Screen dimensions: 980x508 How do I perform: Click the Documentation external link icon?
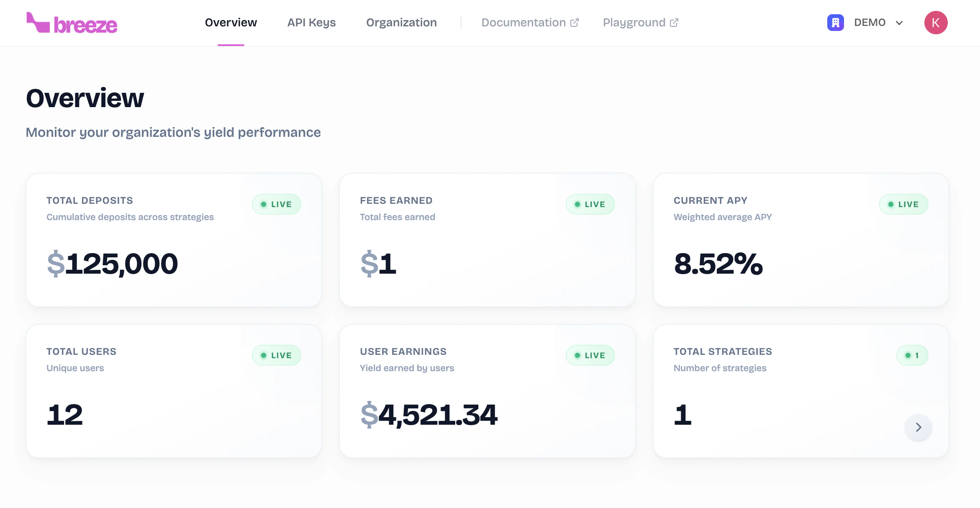pos(575,23)
